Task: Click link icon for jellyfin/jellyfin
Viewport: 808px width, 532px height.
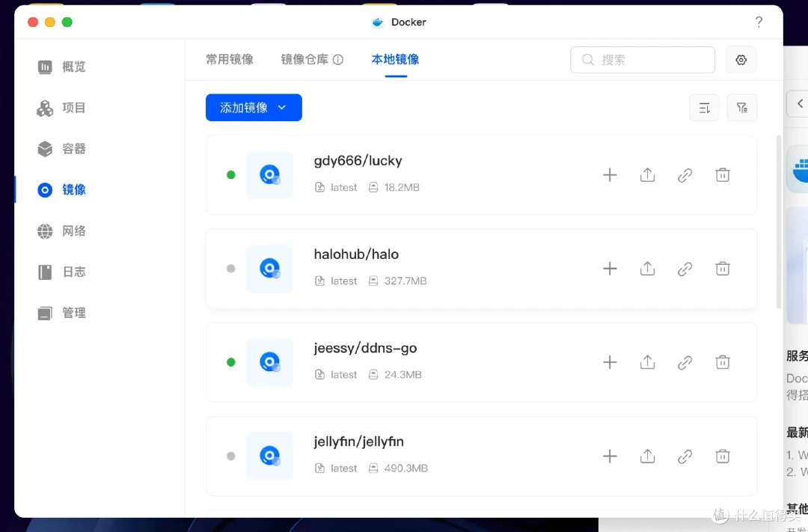Action: (x=685, y=456)
